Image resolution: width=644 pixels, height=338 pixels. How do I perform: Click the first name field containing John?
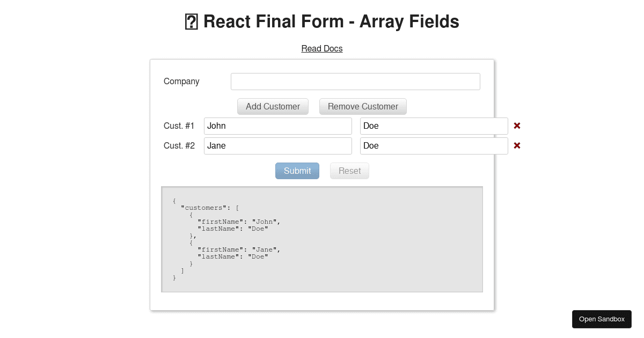[277, 126]
